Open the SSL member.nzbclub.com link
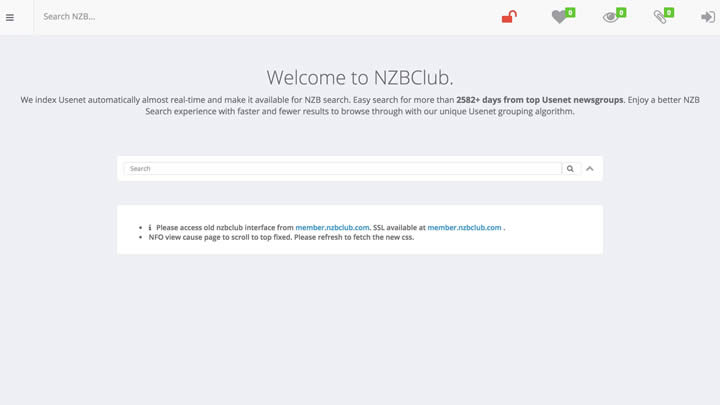The height and width of the screenshot is (405, 720). coord(464,228)
